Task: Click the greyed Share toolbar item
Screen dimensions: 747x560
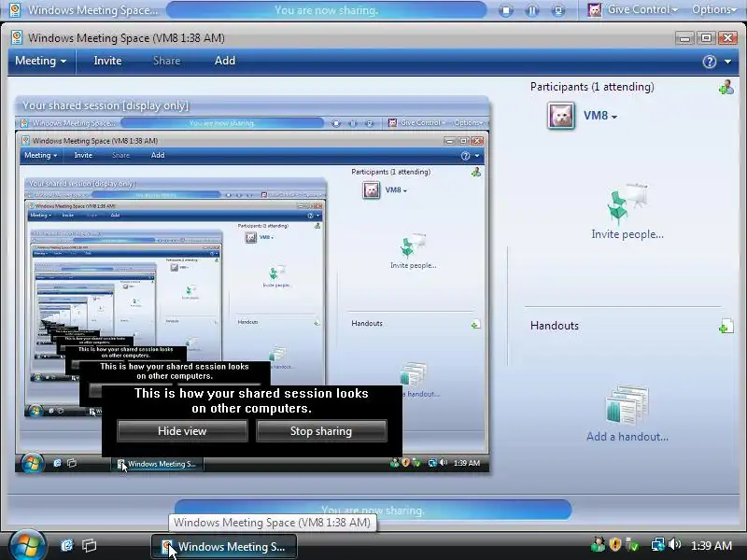Action: coord(167,61)
